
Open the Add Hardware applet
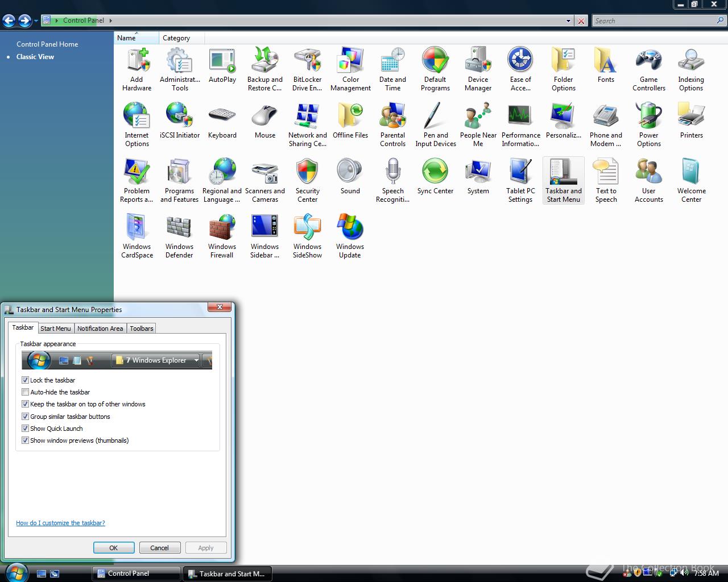pos(136,69)
